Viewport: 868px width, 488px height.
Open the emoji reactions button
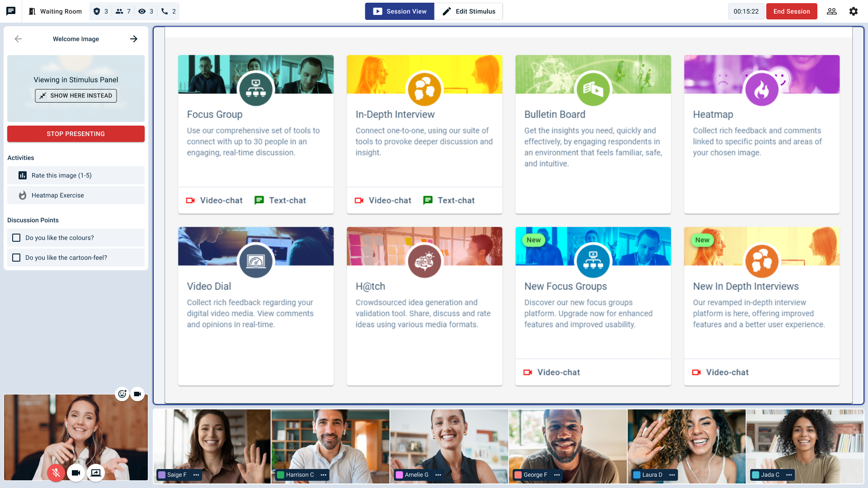tap(122, 394)
